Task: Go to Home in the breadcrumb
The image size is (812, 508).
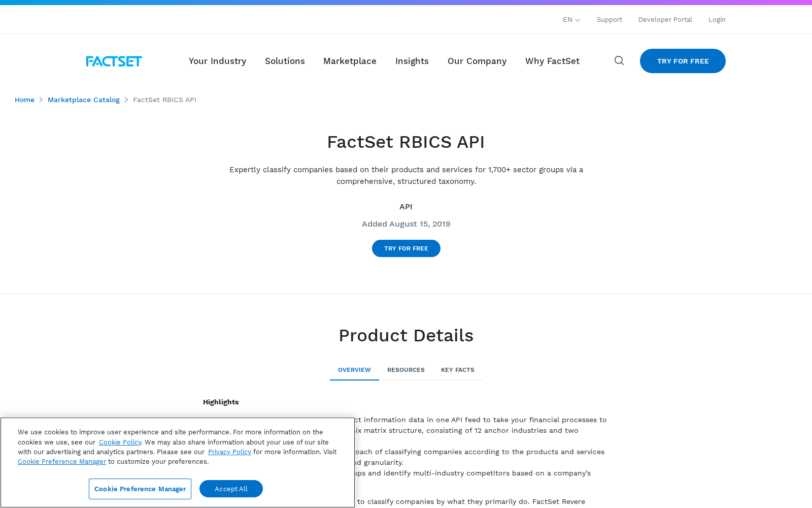Action: tap(24, 100)
